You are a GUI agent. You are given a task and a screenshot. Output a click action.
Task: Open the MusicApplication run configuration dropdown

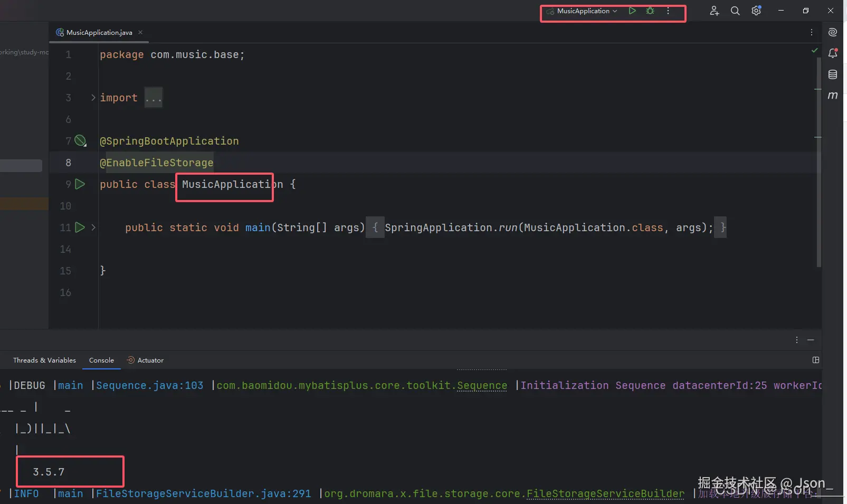(x=582, y=11)
